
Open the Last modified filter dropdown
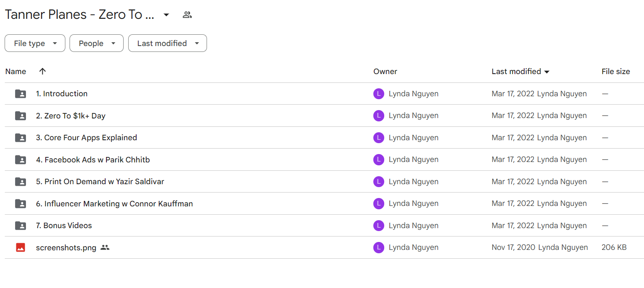(168, 43)
